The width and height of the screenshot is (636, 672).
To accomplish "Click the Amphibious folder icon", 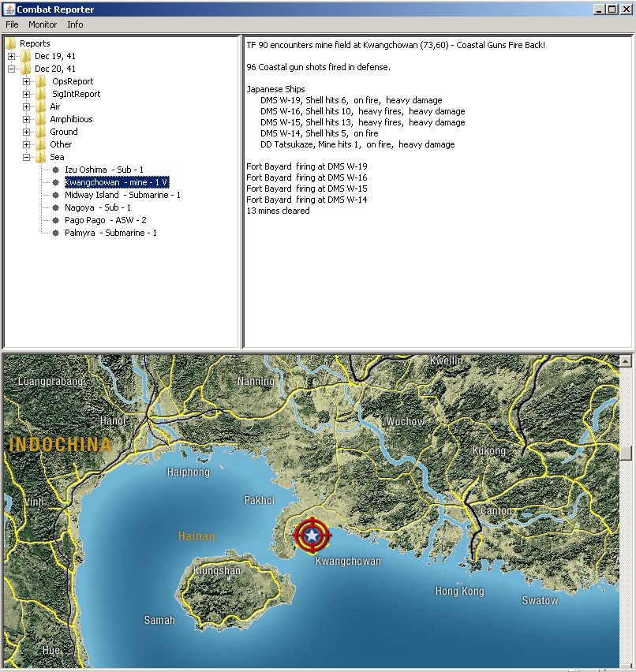I will pyautogui.click(x=41, y=119).
